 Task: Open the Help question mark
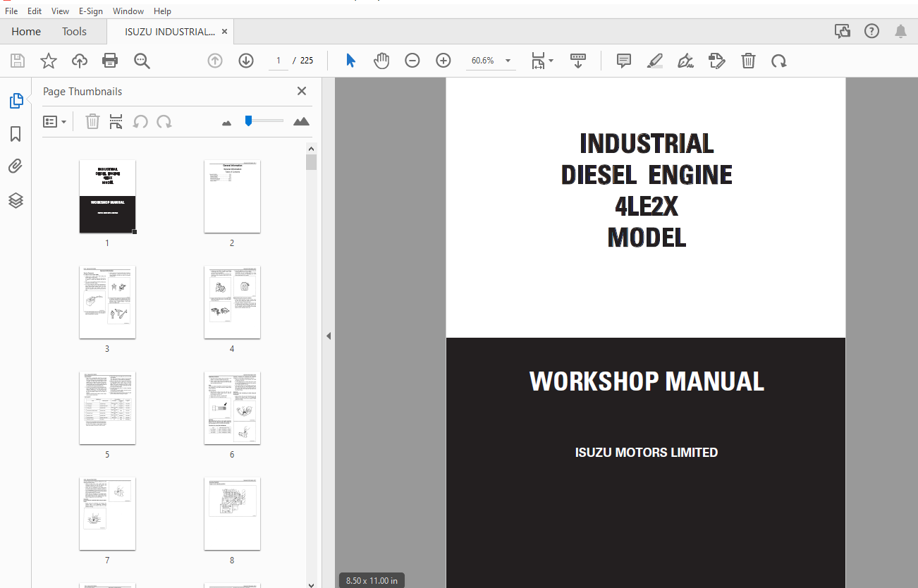coord(871,31)
